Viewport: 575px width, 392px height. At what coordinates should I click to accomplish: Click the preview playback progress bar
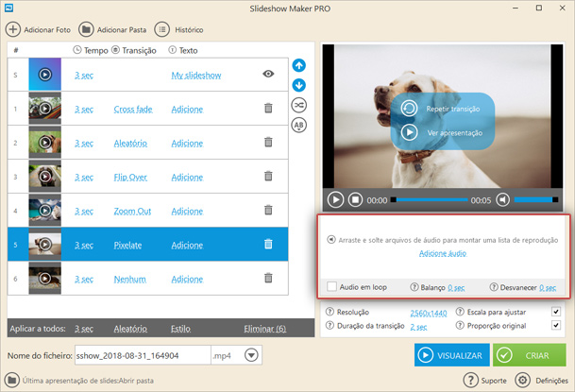[x=430, y=200]
